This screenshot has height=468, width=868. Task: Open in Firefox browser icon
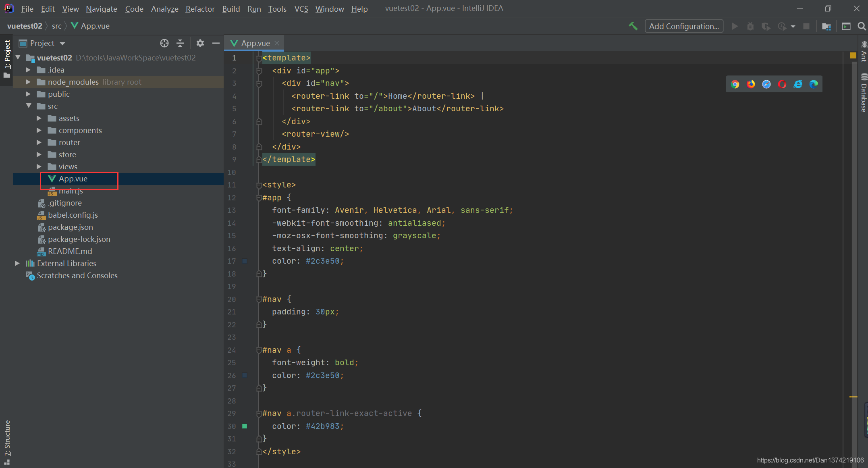[x=751, y=84]
